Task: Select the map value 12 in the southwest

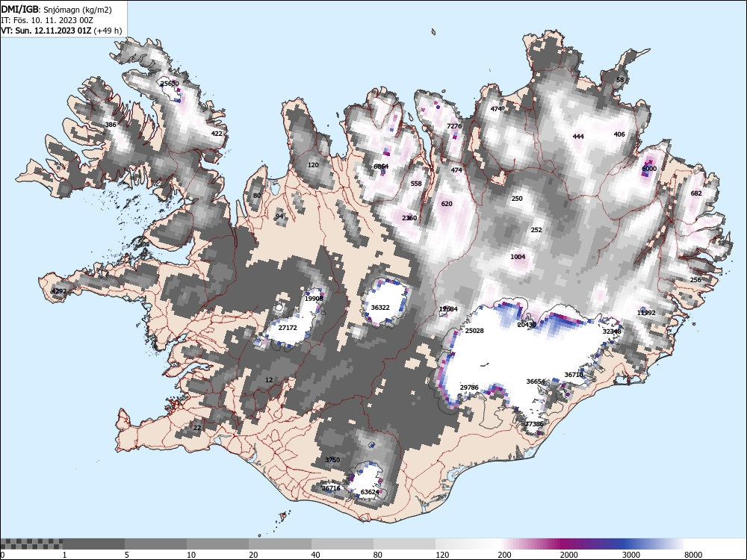Action: (x=269, y=380)
